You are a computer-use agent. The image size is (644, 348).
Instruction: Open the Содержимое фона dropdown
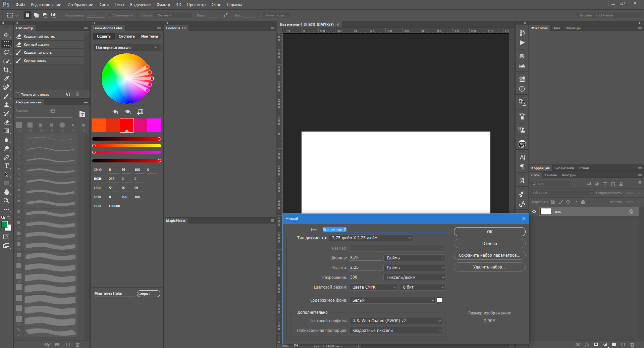coord(392,300)
